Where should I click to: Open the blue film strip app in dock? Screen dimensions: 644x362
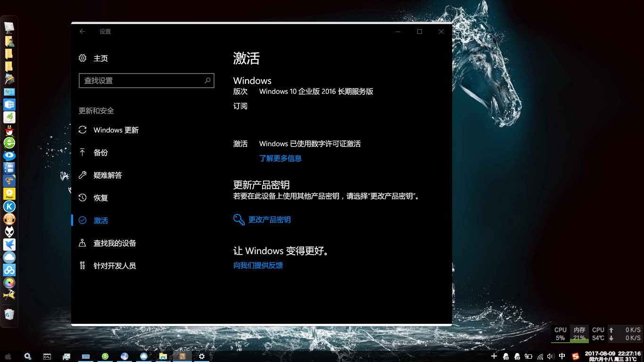click(9, 168)
